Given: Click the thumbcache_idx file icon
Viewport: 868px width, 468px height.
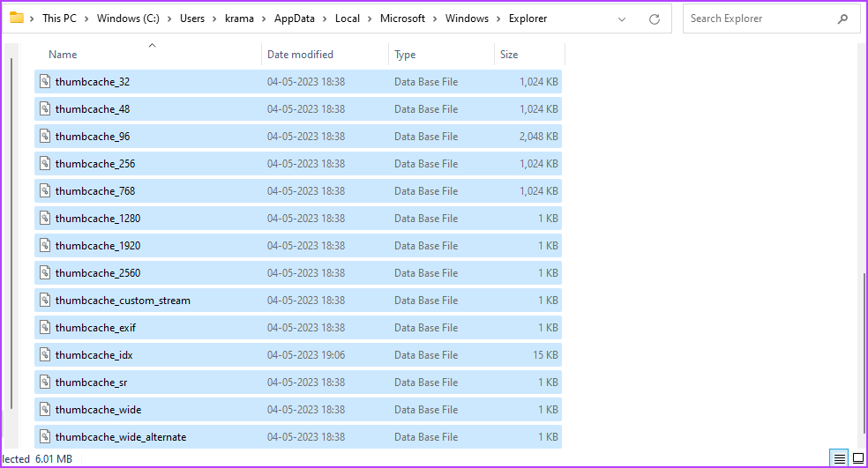Looking at the screenshot, I should (x=45, y=355).
